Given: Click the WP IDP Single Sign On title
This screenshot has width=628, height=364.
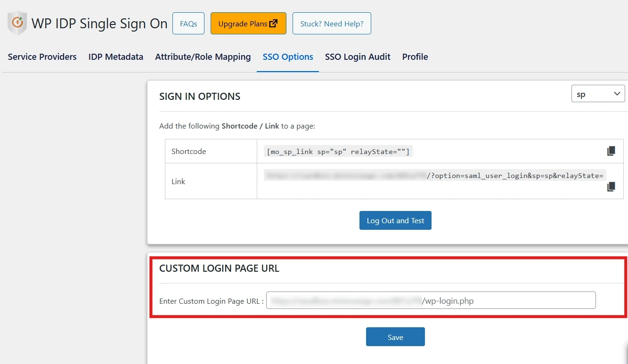Looking at the screenshot, I should (x=99, y=24).
